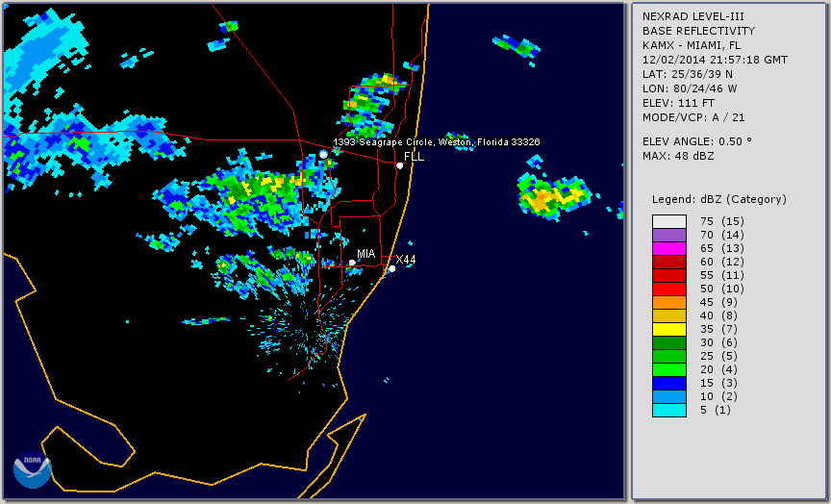Image resolution: width=831 pixels, height=504 pixels.
Task: Click the BASE REFLECTIVITY label
Action: click(x=698, y=31)
